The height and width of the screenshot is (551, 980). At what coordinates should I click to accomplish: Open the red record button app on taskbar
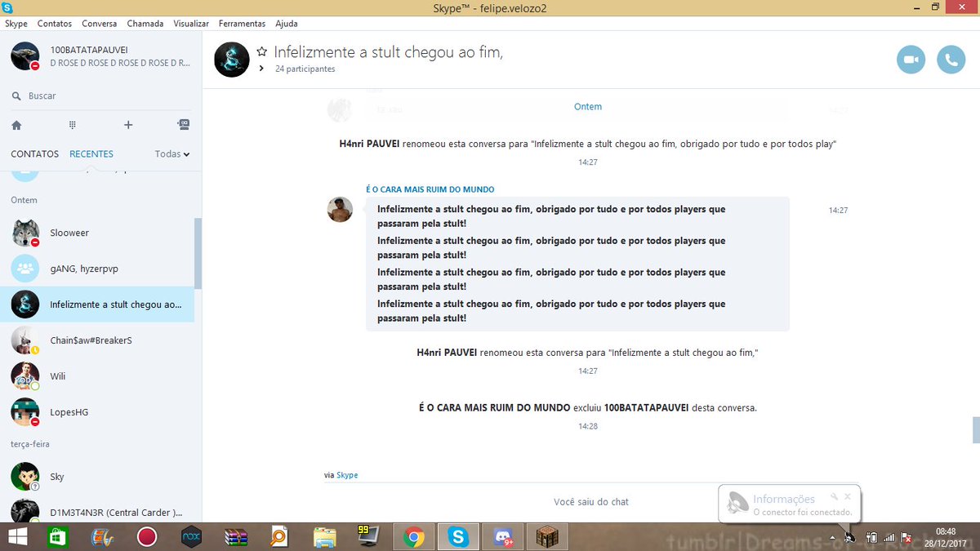[x=146, y=537]
